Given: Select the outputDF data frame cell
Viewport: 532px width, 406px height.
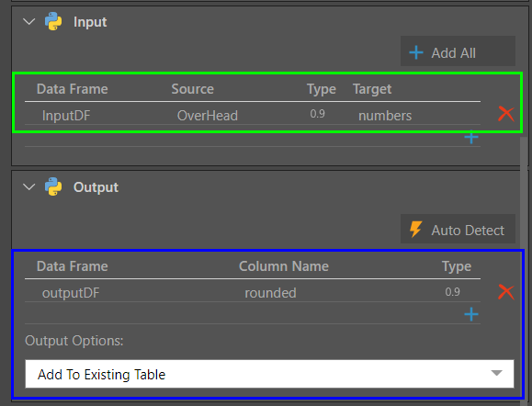Looking at the screenshot, I should pos(71,293).
